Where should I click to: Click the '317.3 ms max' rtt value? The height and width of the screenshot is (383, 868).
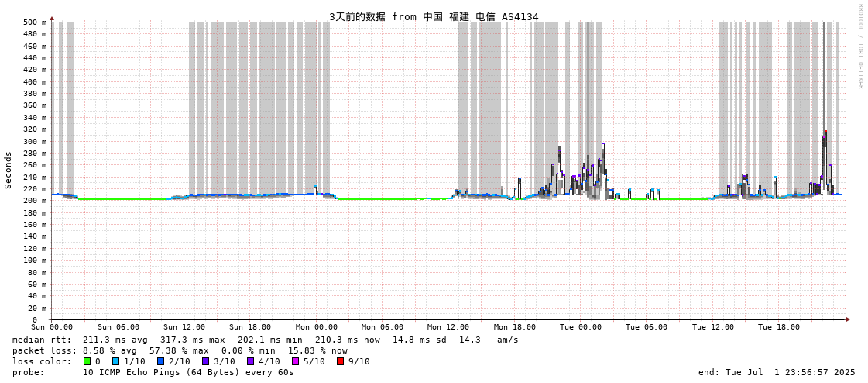tap(193, 340)
